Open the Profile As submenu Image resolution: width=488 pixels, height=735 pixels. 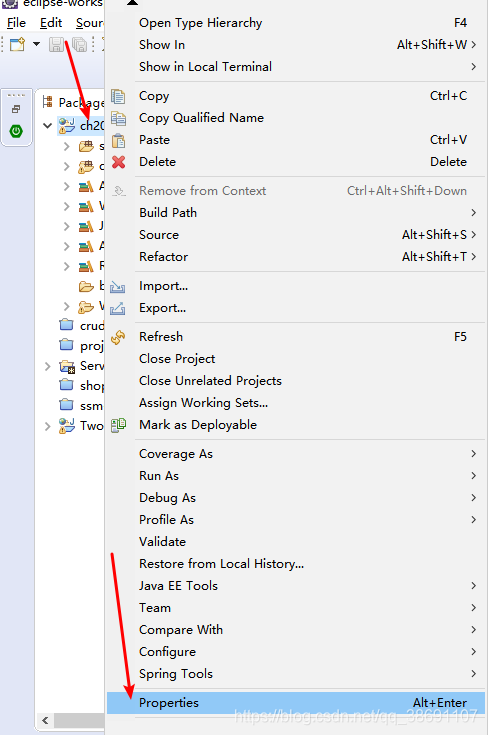296,520
